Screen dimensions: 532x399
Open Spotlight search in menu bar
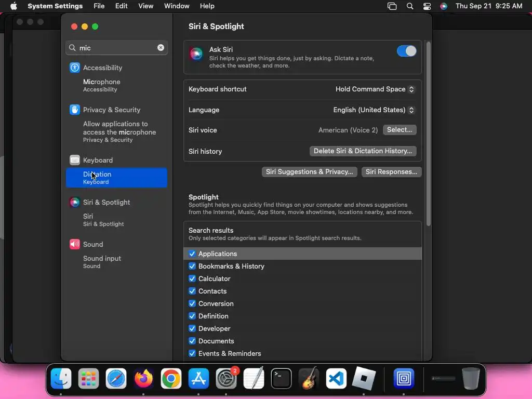click(410, 6)
